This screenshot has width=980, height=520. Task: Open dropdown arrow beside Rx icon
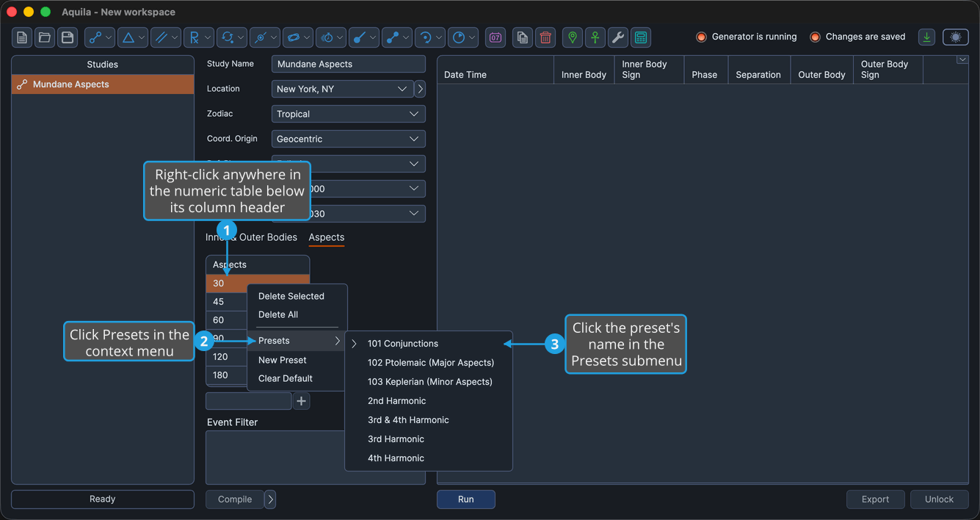[x=208, y=37]
